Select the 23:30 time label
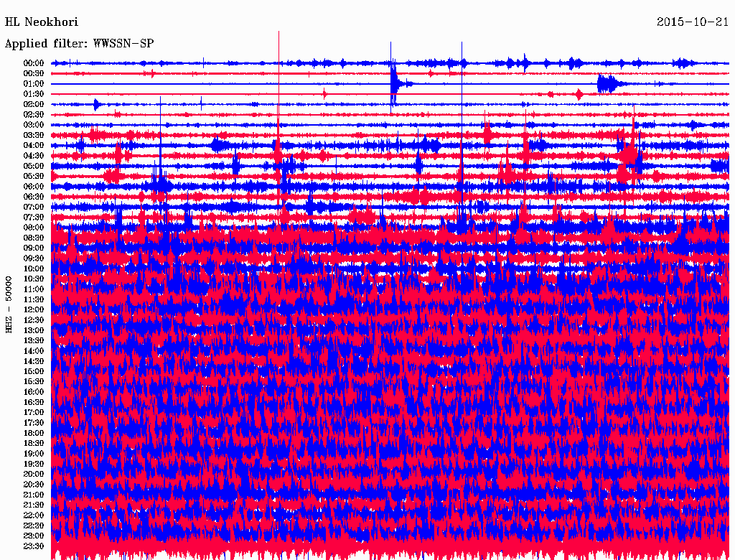Image resolution: width=735 pixels, height=560 pixels. [34, 546]
